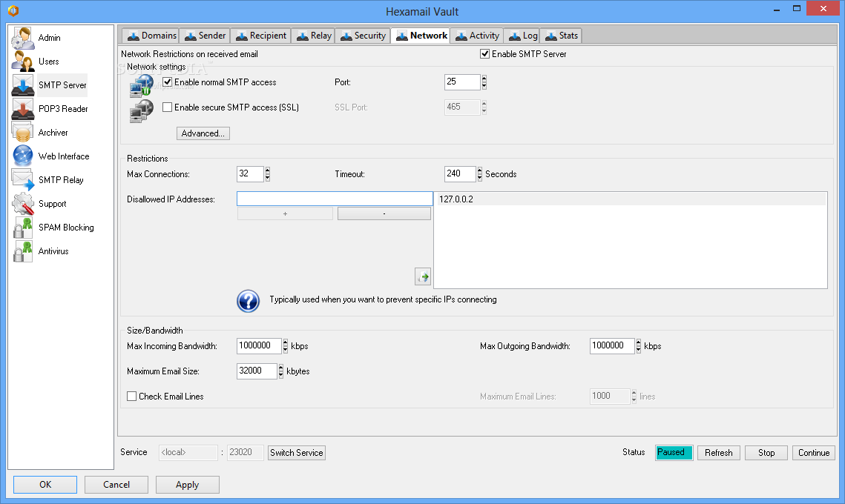This screenshot has height=504, width=845.
Task: Switch to the Log tab
Action: coord(522,36)
